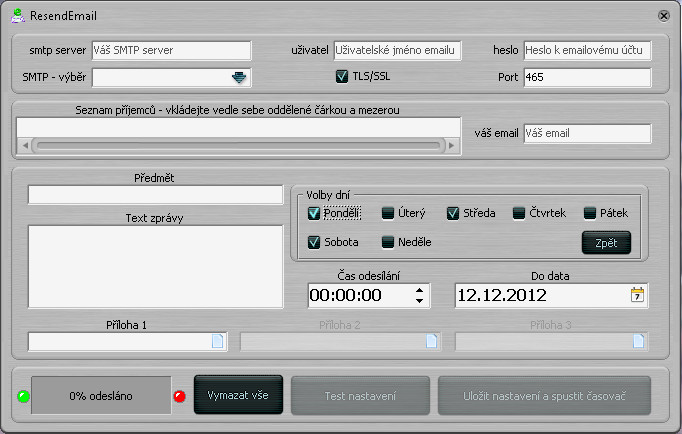682x434 pixels.
Task: Click Uložit nastavení a spustit časovač button
Action: click(544, 396)
